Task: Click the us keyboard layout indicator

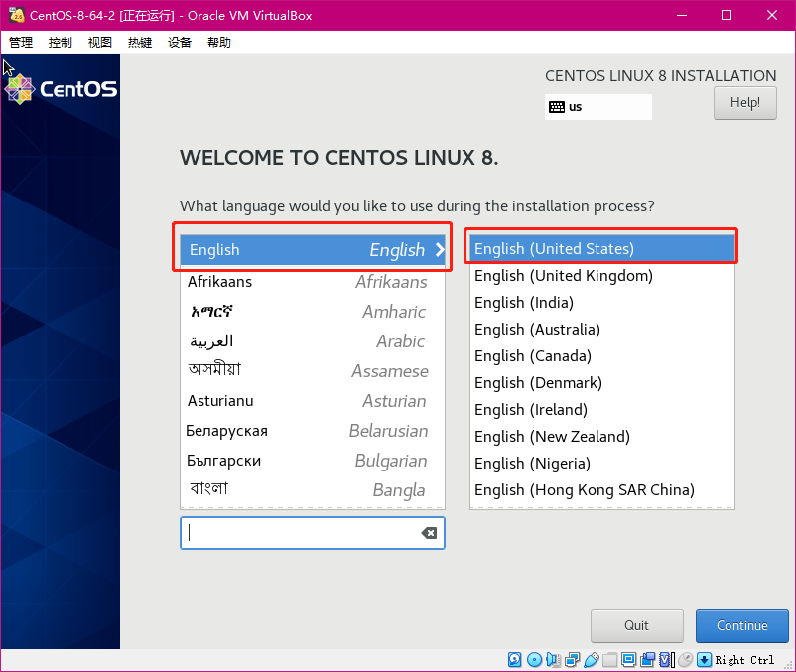Action: [x=598, y=107]
